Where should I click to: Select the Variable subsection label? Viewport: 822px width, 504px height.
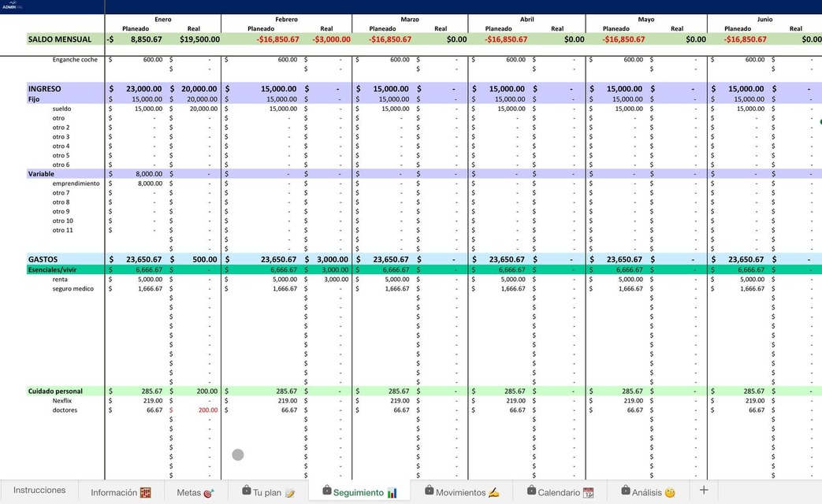tap(41, 174)
